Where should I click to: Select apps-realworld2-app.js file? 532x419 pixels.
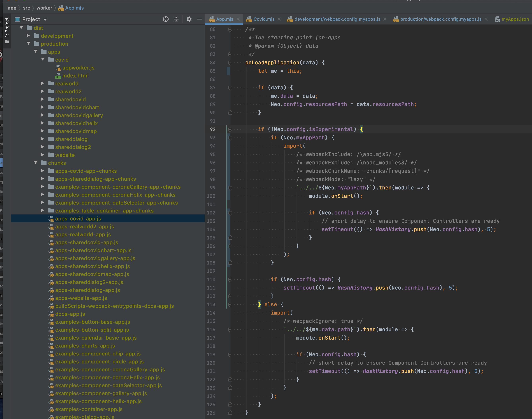tap(84, 226)
